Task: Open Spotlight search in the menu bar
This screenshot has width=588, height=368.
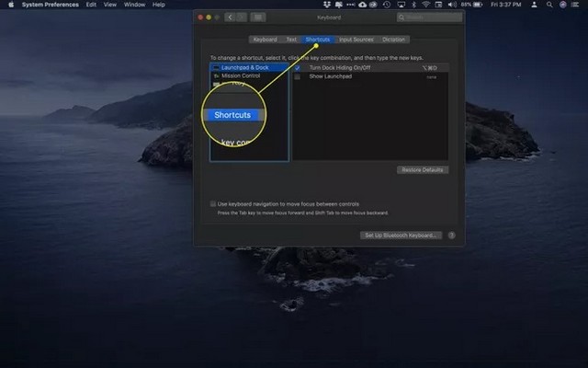Action: [552, 5]
